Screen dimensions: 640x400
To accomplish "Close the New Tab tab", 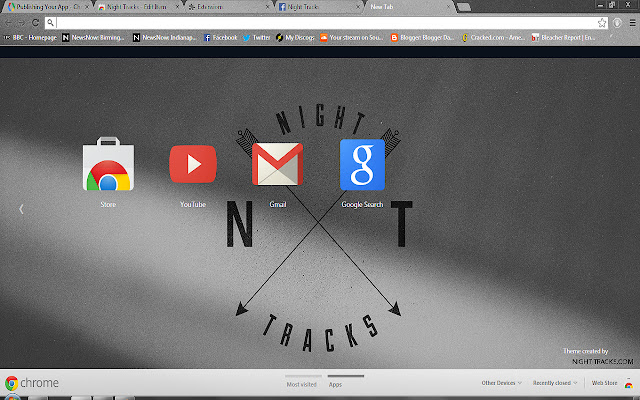I will pos(448,7).
